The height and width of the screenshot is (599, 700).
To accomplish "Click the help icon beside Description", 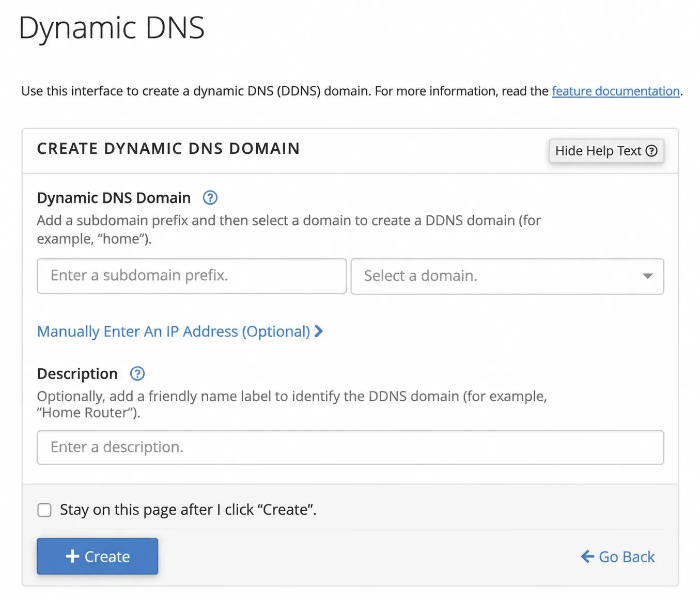I will click(x=137, y=374).
